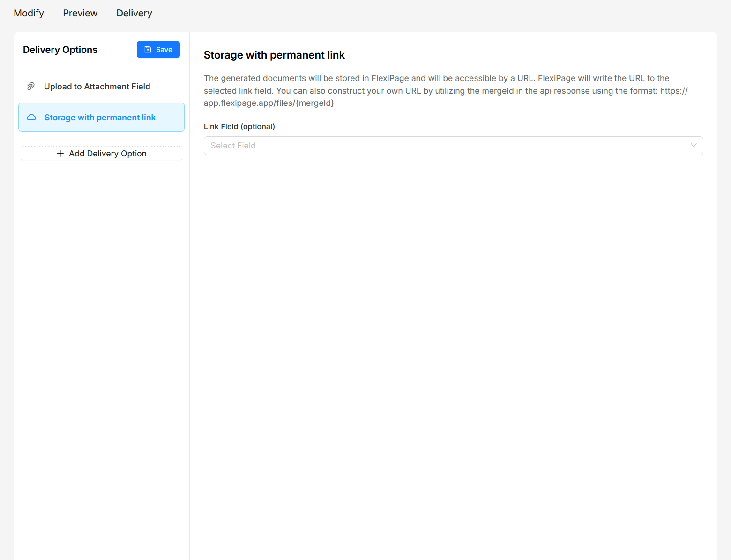Click the Link Field (optional) label
Image resolution: width=731 pixels, height=560 pixels.
pyautogui.click(x=239, y=126)
